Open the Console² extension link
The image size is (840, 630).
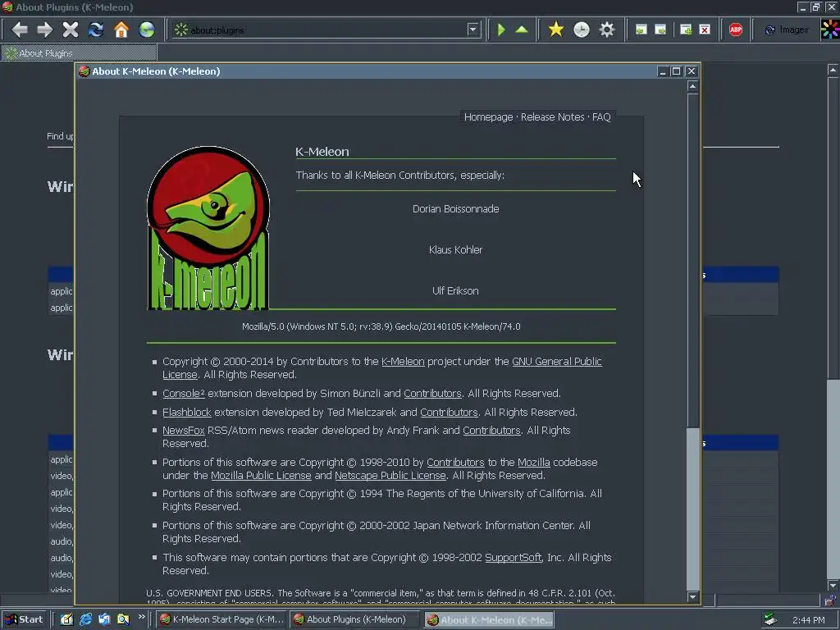click(183, 393)
